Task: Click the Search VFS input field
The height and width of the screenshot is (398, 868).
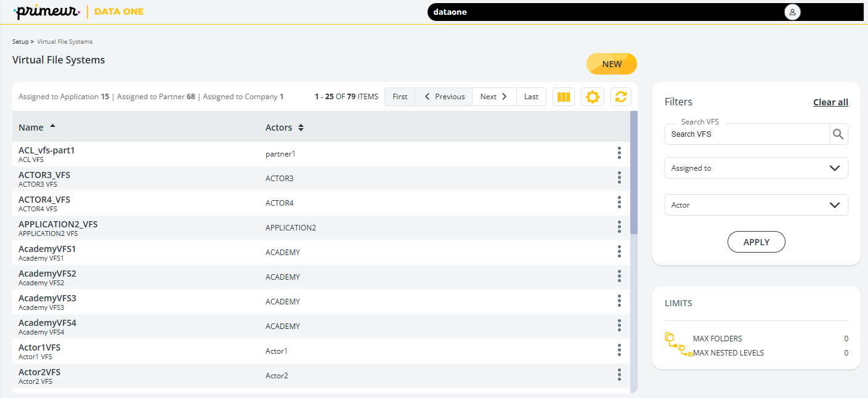Action: (x=747, y=134)
